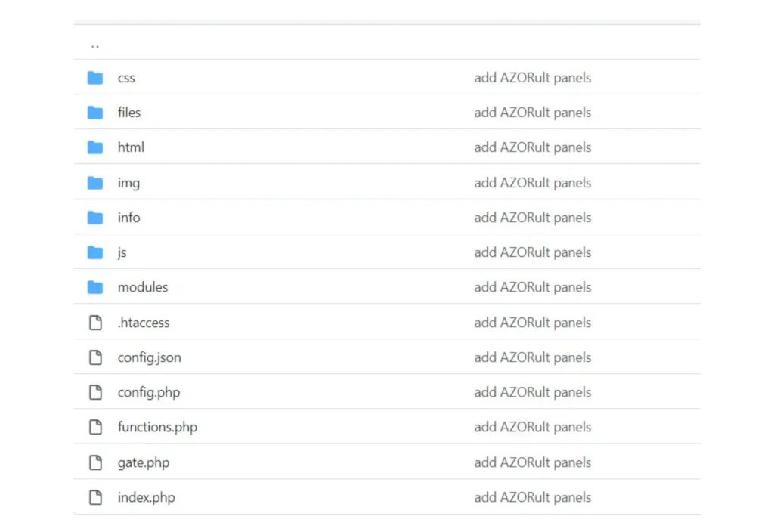Viewport: 774px width, 532px height.
Task: Click the img folder icon
Action: tap(95, 183)
